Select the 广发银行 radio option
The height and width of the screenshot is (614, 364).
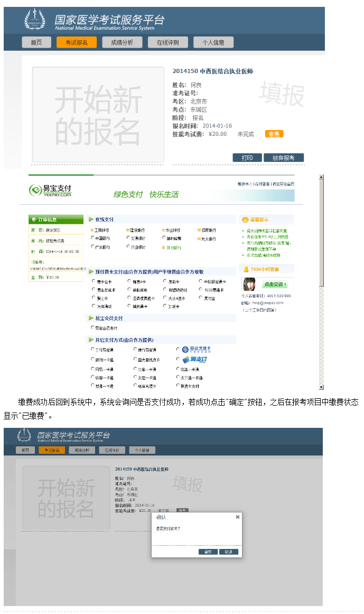point(92,246)
